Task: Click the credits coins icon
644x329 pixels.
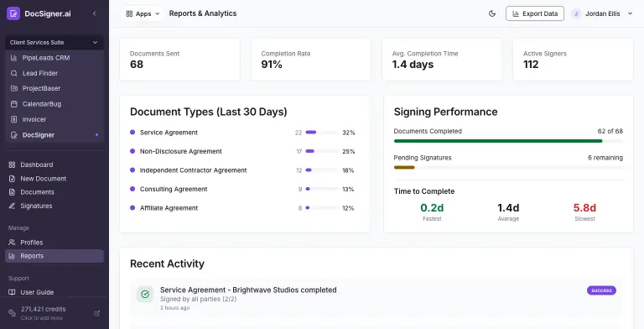Action: pos(13,313)
